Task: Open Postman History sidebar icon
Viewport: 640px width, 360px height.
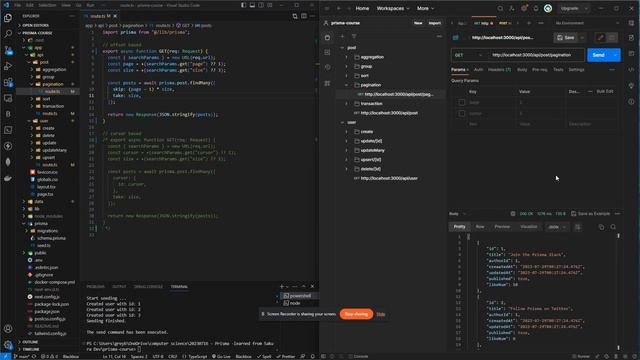Action: (327, 67)
